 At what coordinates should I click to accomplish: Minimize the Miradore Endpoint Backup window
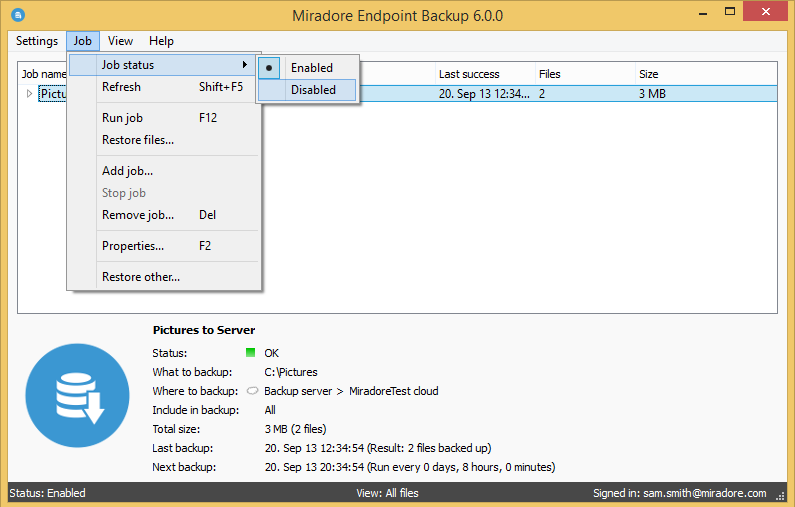click(703, 13)
